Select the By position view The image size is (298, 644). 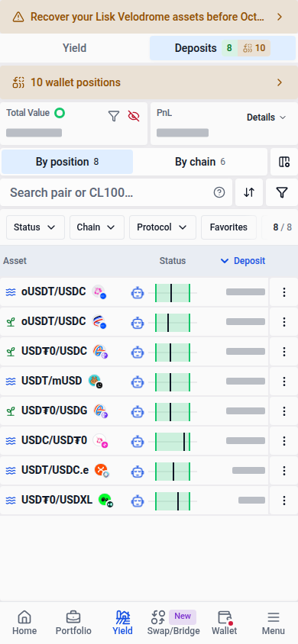(67, 162)
